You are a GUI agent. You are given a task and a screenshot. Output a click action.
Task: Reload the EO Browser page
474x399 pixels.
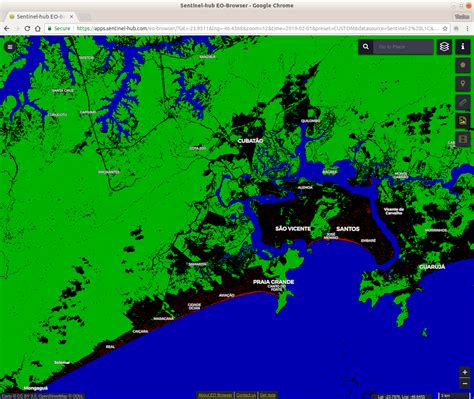point(27,29)
